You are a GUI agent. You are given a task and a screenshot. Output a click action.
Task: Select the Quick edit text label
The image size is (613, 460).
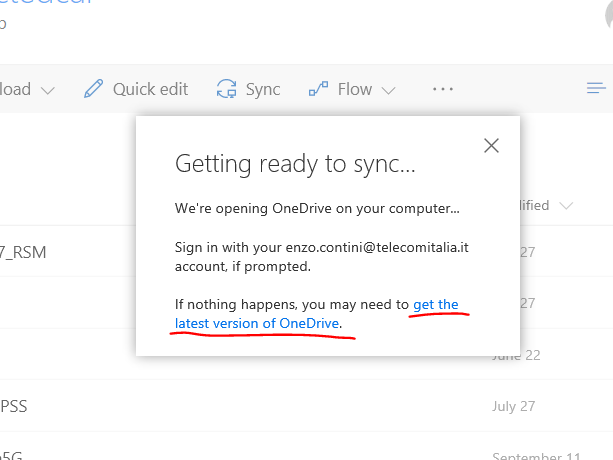tap(150, 89)
